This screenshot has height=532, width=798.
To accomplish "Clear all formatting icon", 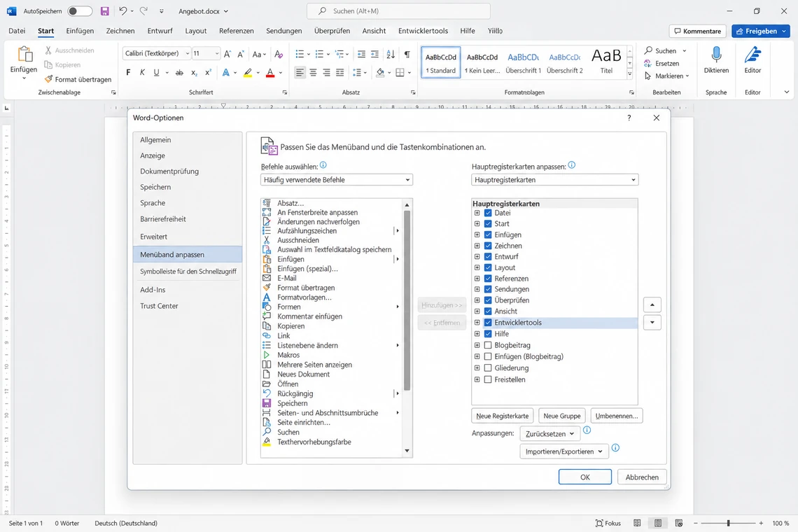I will click(x=279, y=54).
